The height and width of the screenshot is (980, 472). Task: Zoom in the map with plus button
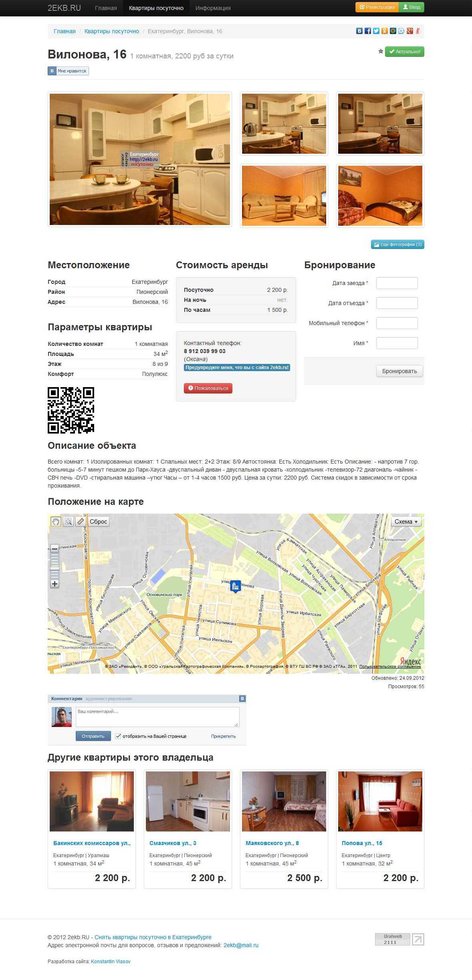55,584
